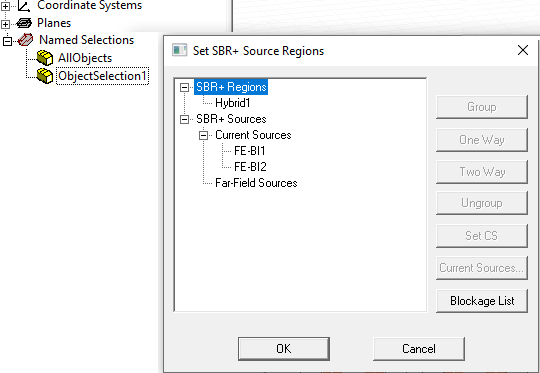Cancel the SBR+ Source Regions dialog
The image size is (540, 373).
point(419,349)
